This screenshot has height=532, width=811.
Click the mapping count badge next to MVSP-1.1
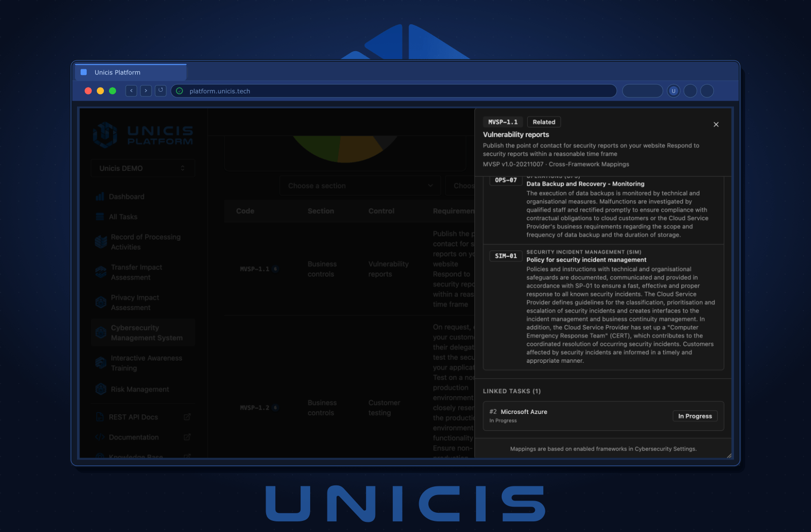[x=275, y=269]
